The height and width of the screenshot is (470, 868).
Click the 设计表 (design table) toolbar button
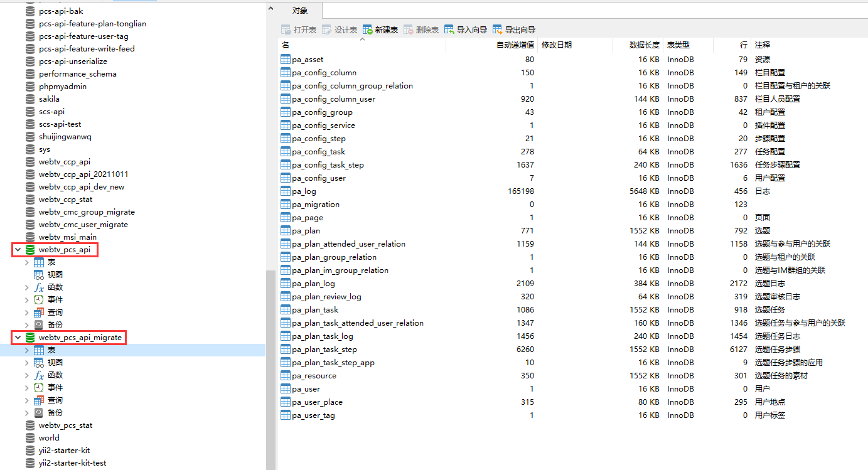(x=340, y=29)
